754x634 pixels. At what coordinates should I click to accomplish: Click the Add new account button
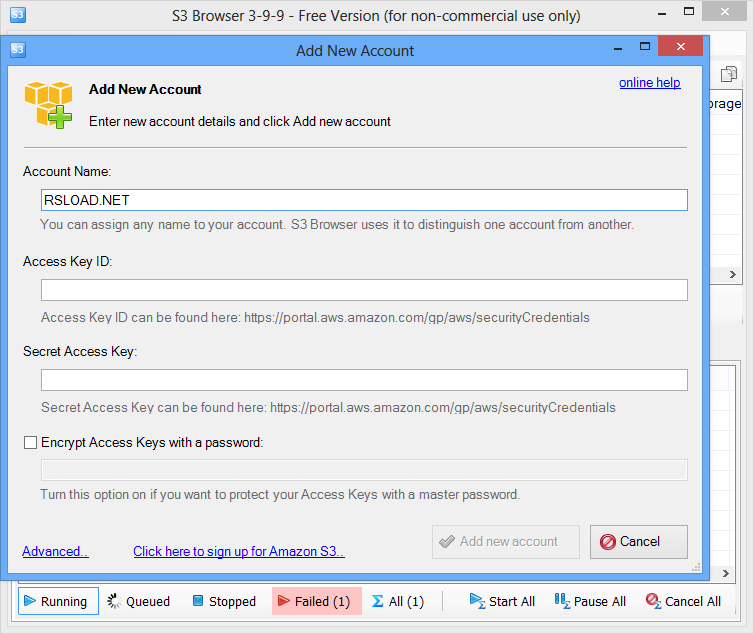(x=506, y=542)
